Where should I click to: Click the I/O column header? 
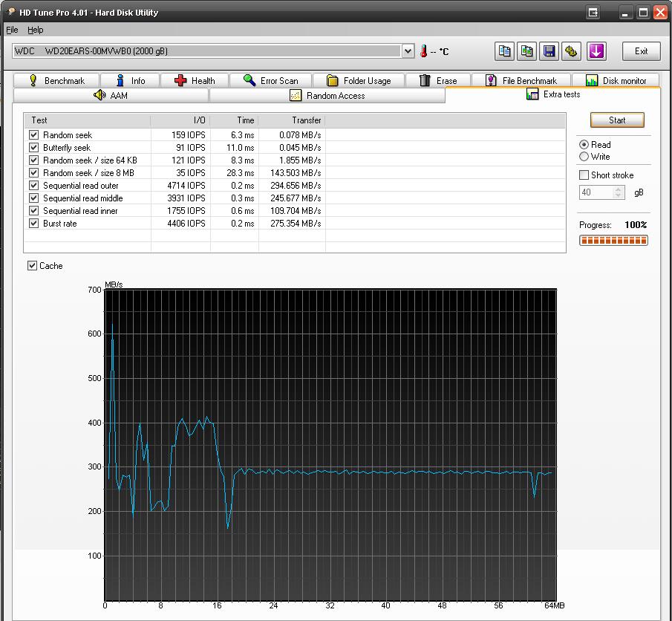[x=180, y=120]
